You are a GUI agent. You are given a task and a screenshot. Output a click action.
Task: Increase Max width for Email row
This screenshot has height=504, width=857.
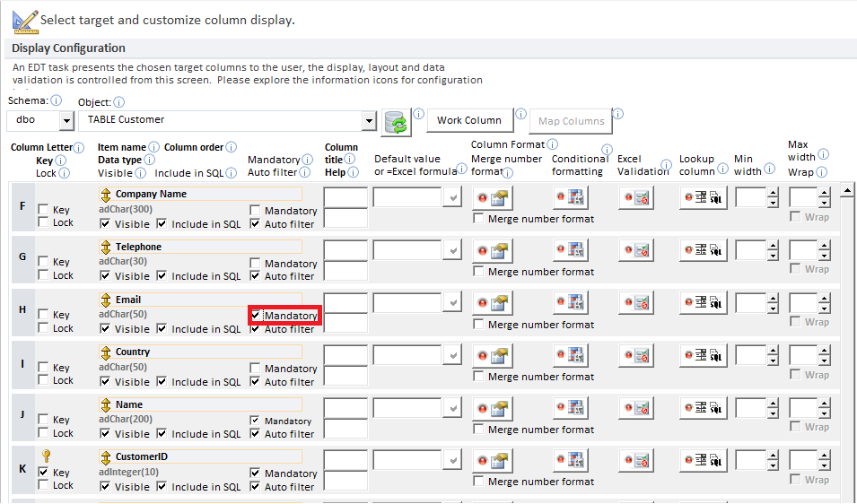[x=826, y=298]
